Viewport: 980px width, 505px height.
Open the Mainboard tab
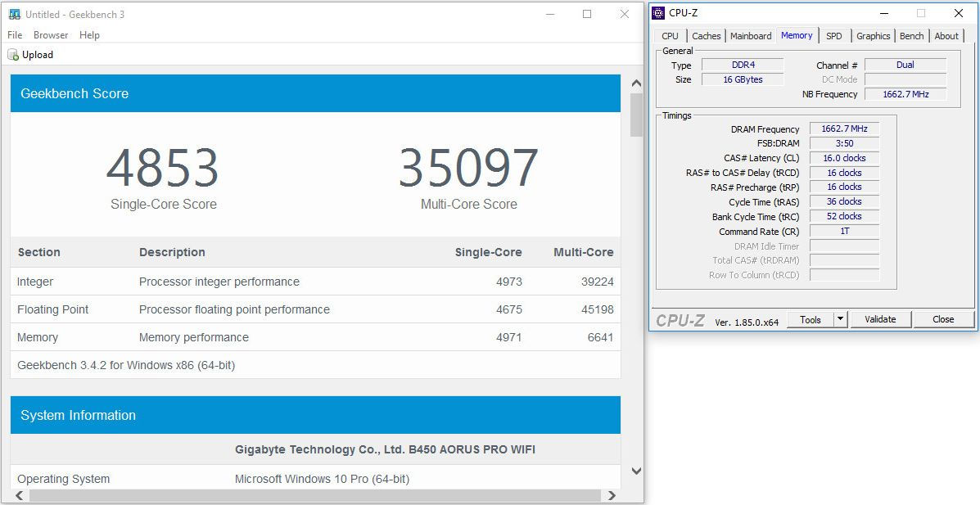[x=751, y=36]
